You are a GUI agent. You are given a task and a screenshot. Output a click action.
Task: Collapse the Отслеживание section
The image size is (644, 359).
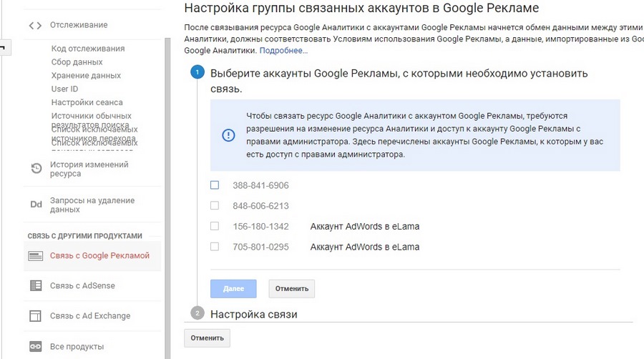tap(79, 25)
